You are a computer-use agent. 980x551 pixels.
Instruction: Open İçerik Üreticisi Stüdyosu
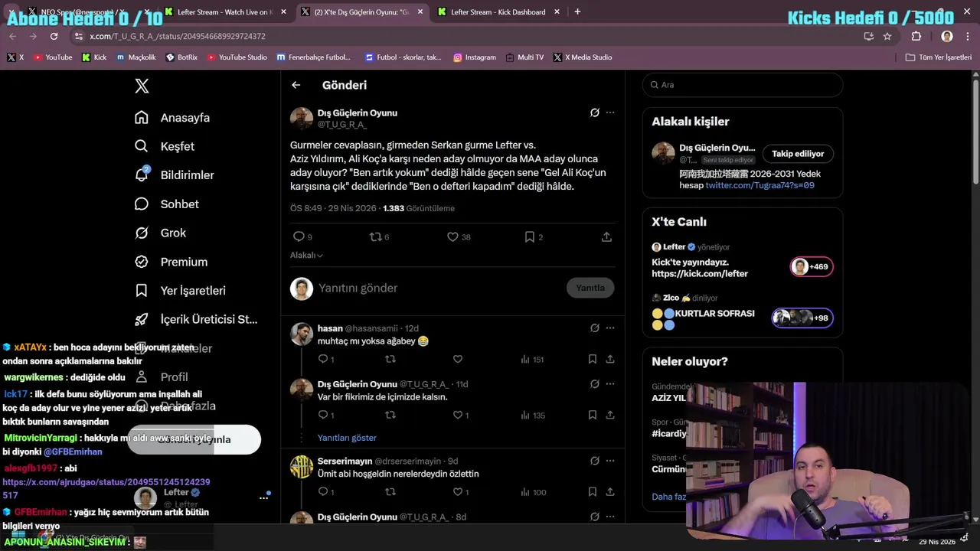coord(196,319)
